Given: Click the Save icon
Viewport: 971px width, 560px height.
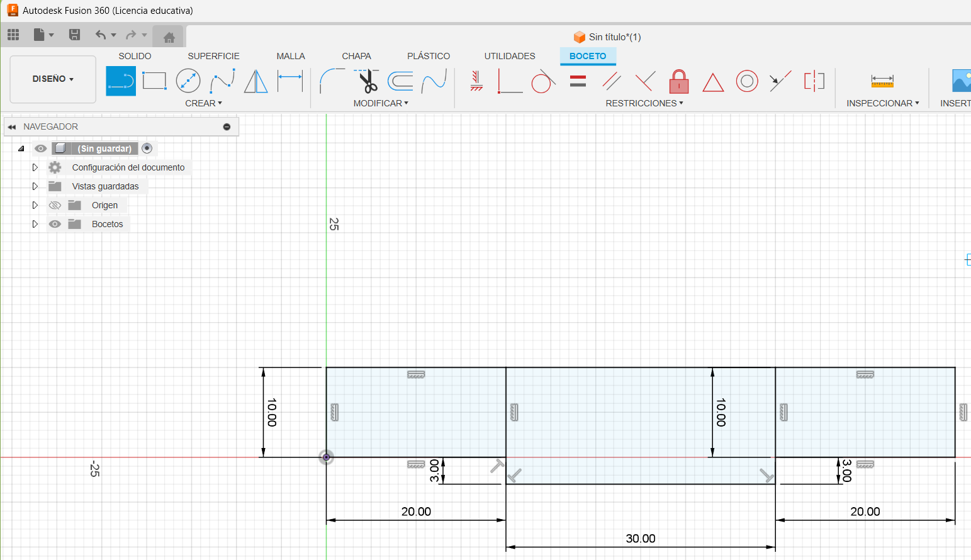Looking at the screenshot, I should point(74,35).
